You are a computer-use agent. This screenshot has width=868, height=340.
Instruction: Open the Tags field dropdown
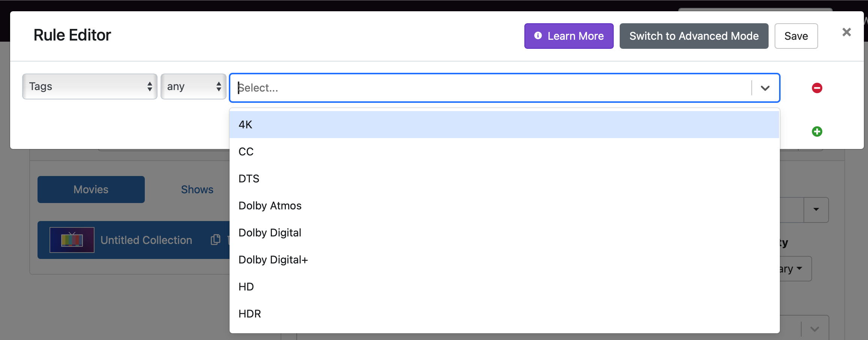90,87
